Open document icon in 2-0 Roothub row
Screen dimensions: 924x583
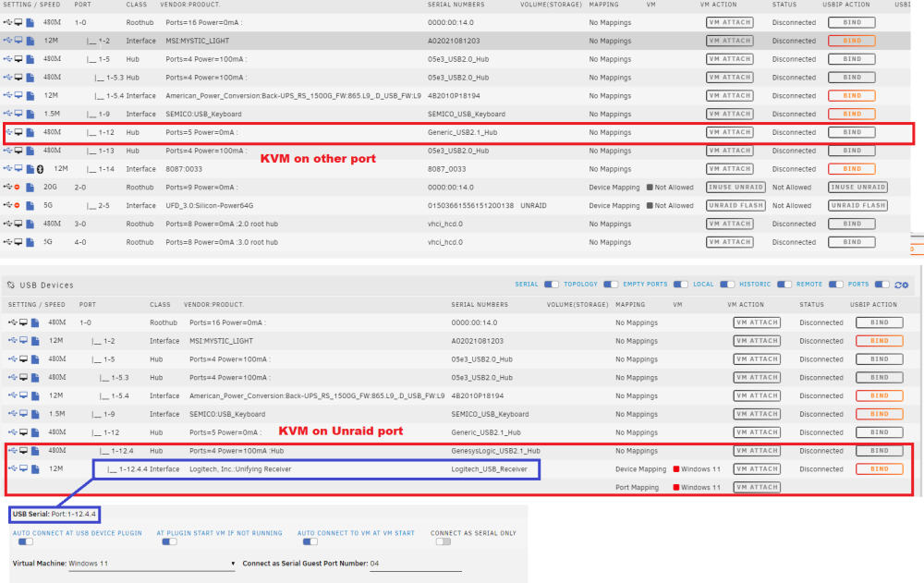click(30, 188)
